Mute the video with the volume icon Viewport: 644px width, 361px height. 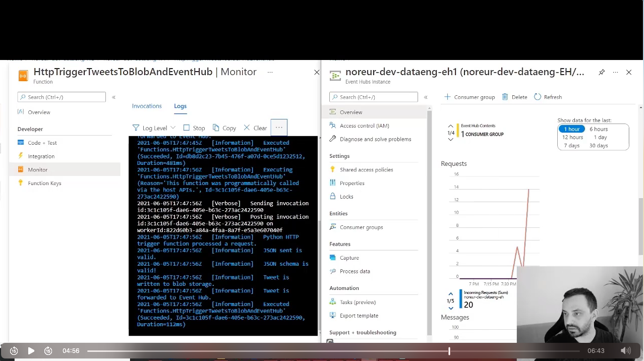[626, 350]
